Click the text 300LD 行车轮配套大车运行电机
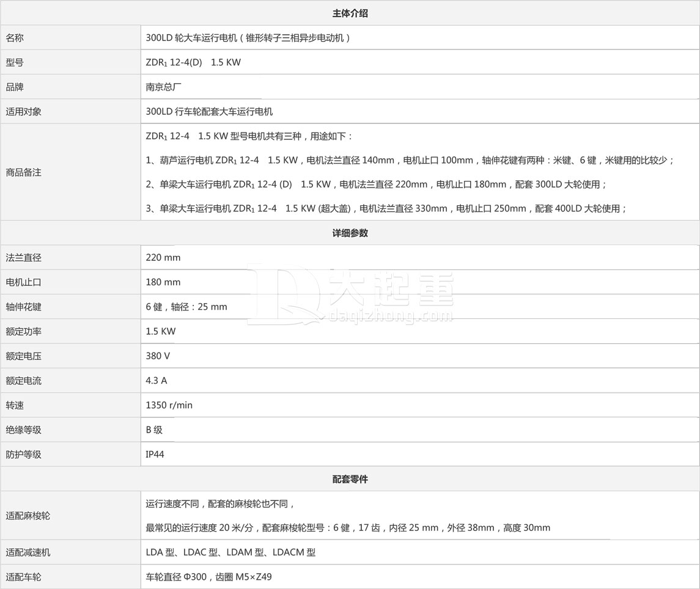Image resolution: width=700 pixels, height=589 pixels. click(x=209, y=112)
